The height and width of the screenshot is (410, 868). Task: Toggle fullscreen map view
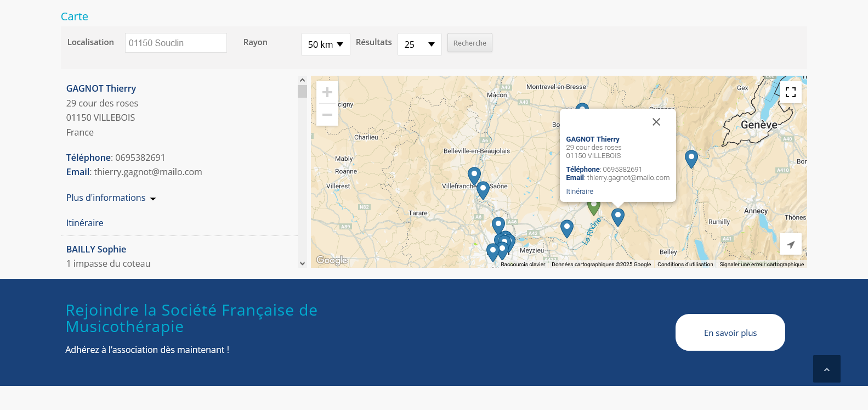click(x=791, y=92)
